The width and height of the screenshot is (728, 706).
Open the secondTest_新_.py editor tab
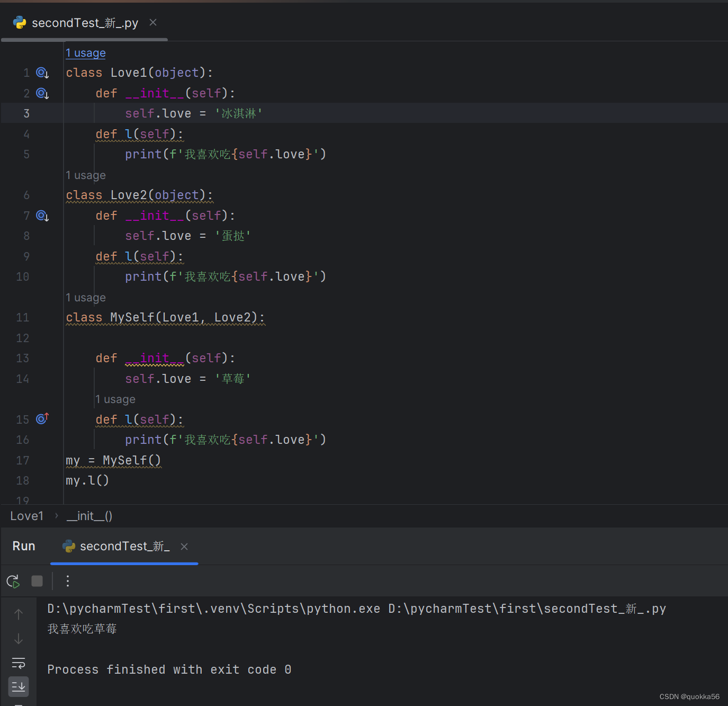click(85, 23)
